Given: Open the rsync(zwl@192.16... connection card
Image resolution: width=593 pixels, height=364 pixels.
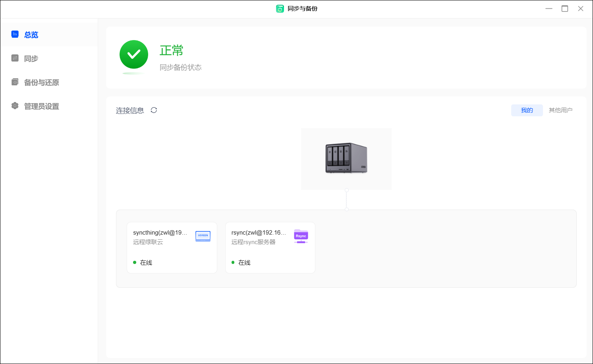Looking at the screenshot, I should click(x=270, y=248).
